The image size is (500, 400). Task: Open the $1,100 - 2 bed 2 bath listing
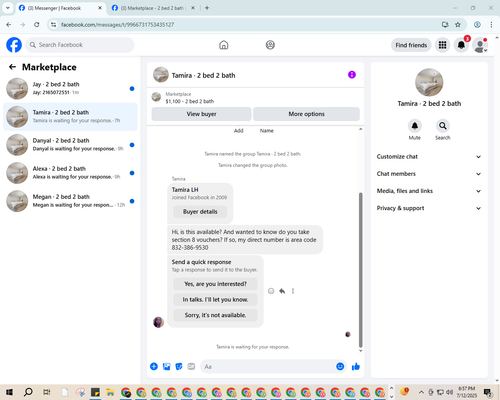point(190,101)
